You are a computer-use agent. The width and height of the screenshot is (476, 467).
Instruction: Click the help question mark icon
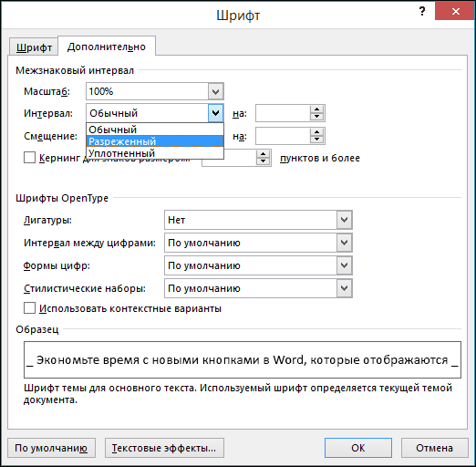422,12
